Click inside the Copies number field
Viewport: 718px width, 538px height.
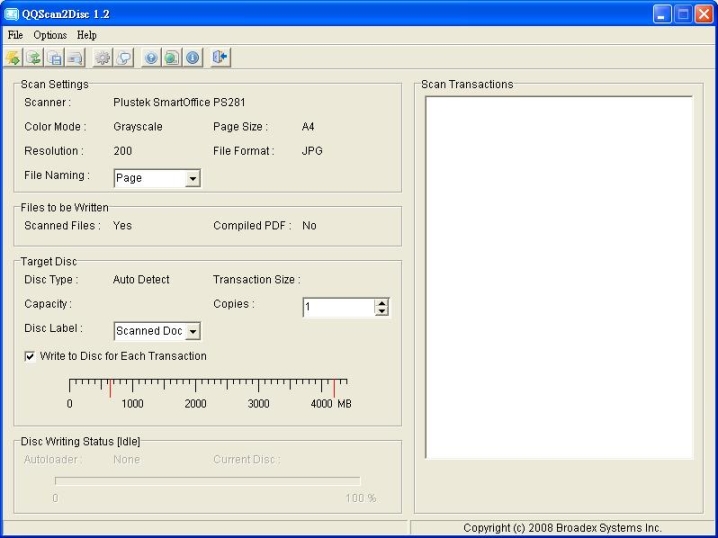click(x=338, y=308)
